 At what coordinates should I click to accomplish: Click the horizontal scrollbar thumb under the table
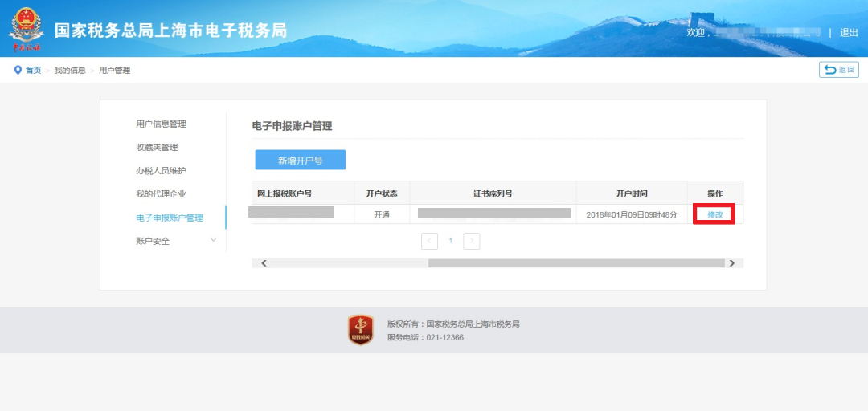(x=575, y=263)
